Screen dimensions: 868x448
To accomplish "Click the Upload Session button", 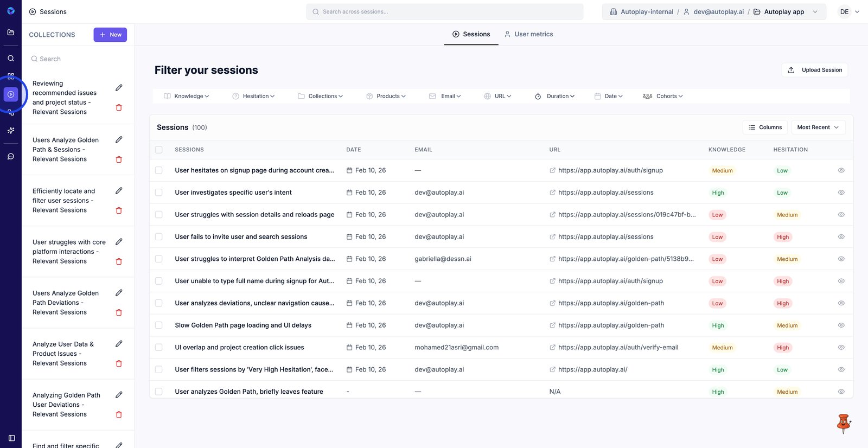I will [x=815, y=70].
